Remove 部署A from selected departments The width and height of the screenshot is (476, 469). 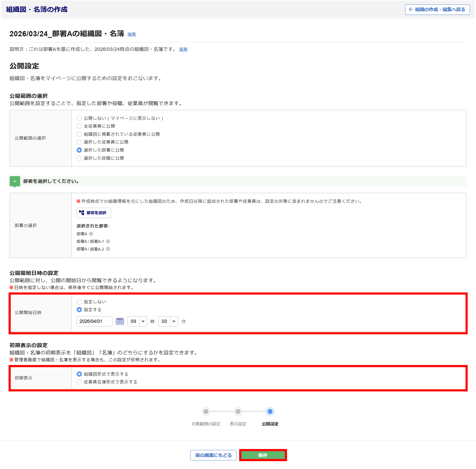click(x=91, y=234)
